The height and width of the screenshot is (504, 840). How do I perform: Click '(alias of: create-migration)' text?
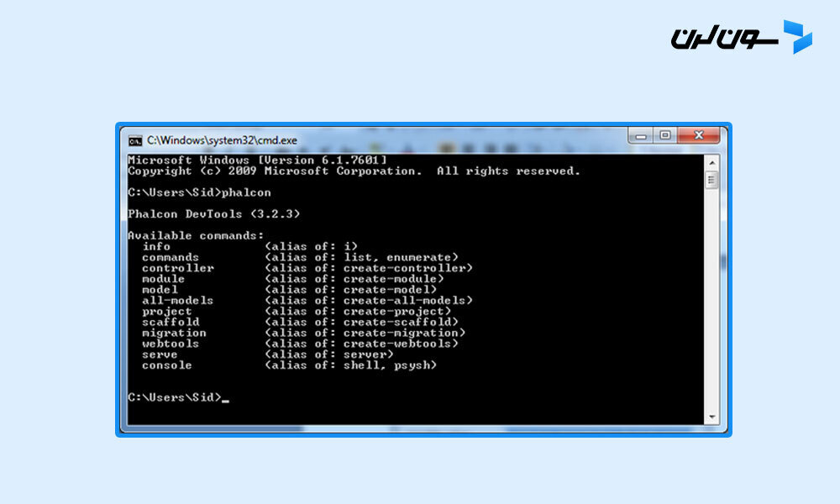[365, 333]
